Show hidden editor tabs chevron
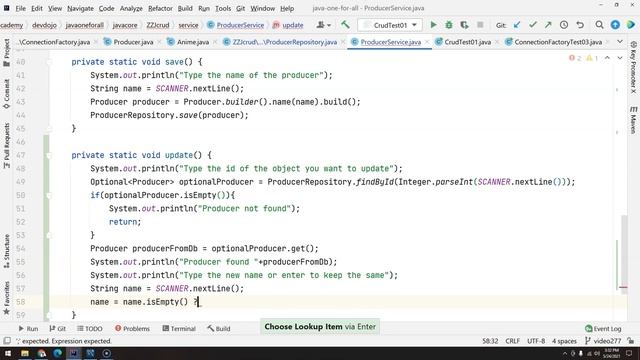The height and width of the screenshot is (360, 640). pos(620,42)
